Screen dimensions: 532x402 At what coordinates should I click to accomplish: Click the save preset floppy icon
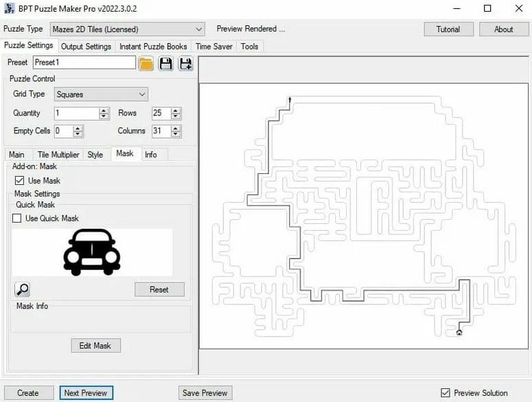165,63
